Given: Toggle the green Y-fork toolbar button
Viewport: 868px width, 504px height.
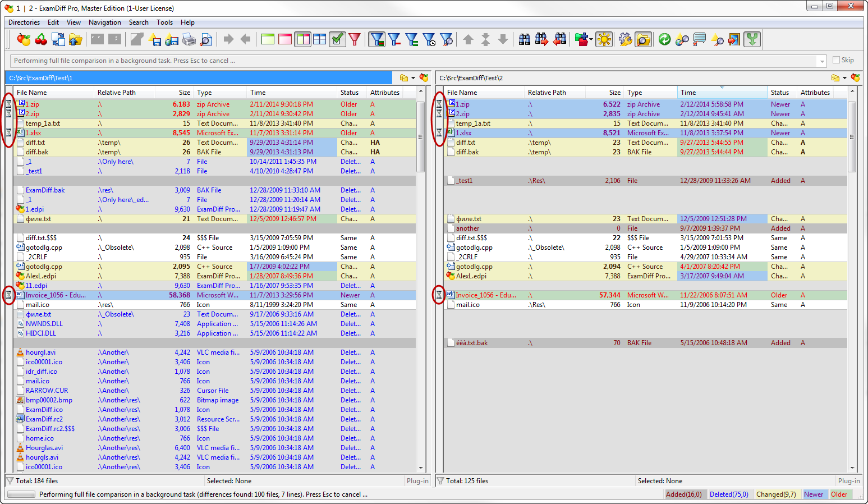Looking at the screenshot, I should pyautogui.click(x=752, y=39).
